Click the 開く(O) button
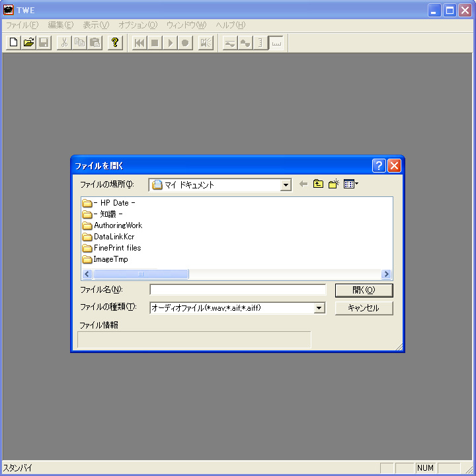 pos(364,290)
